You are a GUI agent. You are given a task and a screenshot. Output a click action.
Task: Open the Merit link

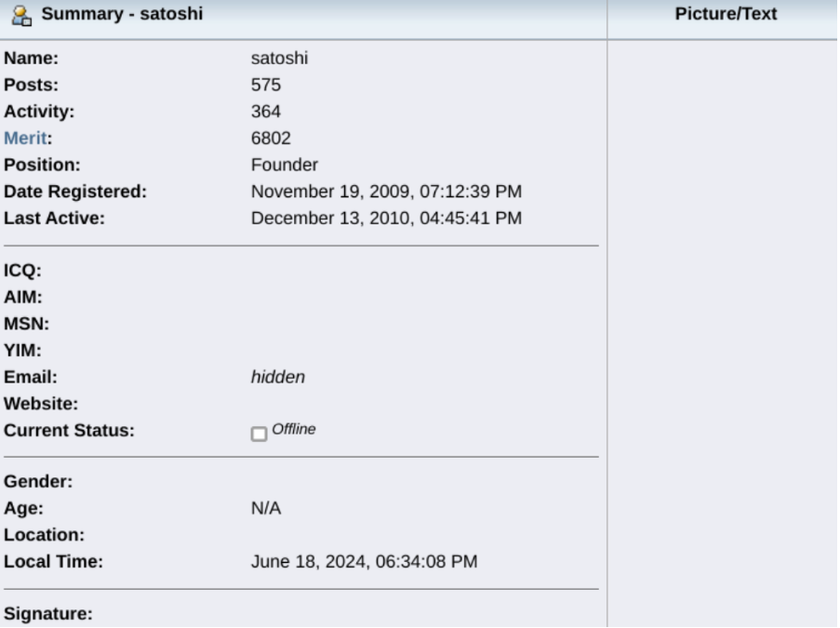[x=25, y=139]
